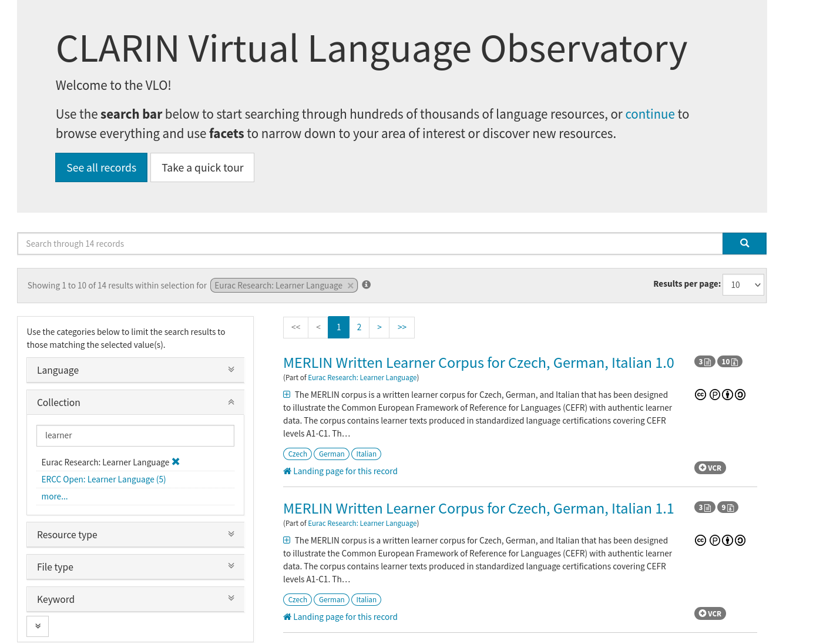Screen dimensions: 813x644
Task: Click the Collection filter field containing learner
Action: point(135,435)
